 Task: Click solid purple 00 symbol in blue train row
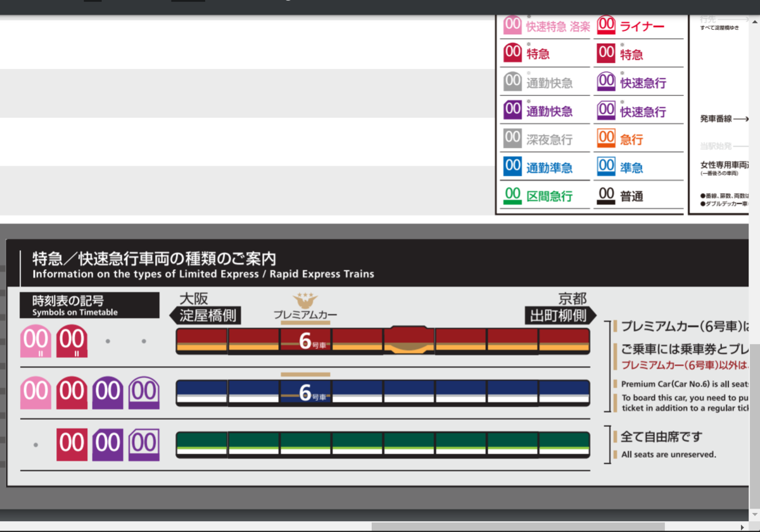pyautogui.click(x=108, y=393)
